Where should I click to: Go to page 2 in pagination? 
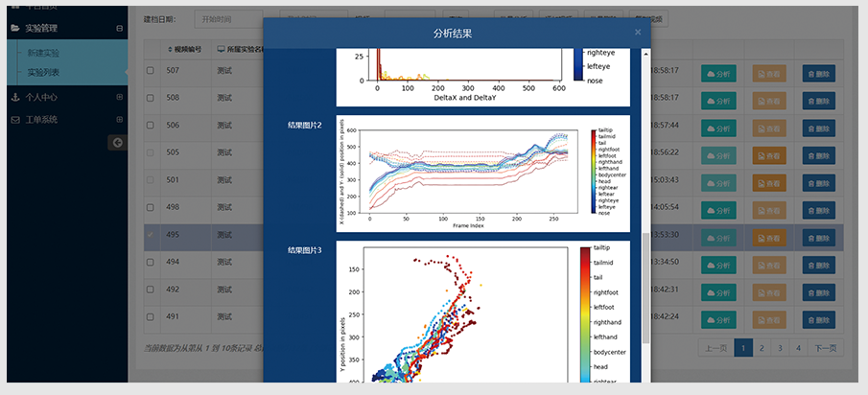click(760, 349)
